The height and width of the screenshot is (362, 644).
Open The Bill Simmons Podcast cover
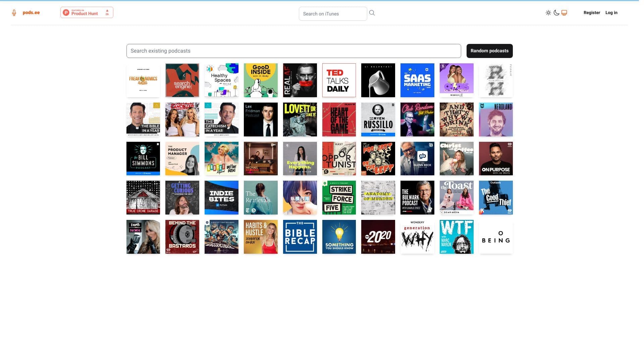(x=143, y=158)
